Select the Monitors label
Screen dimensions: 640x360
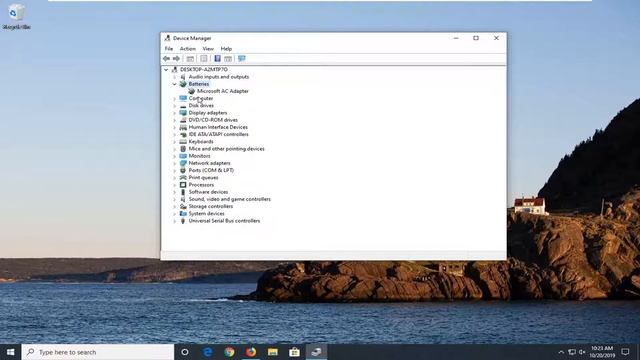[x=199, y=156]
